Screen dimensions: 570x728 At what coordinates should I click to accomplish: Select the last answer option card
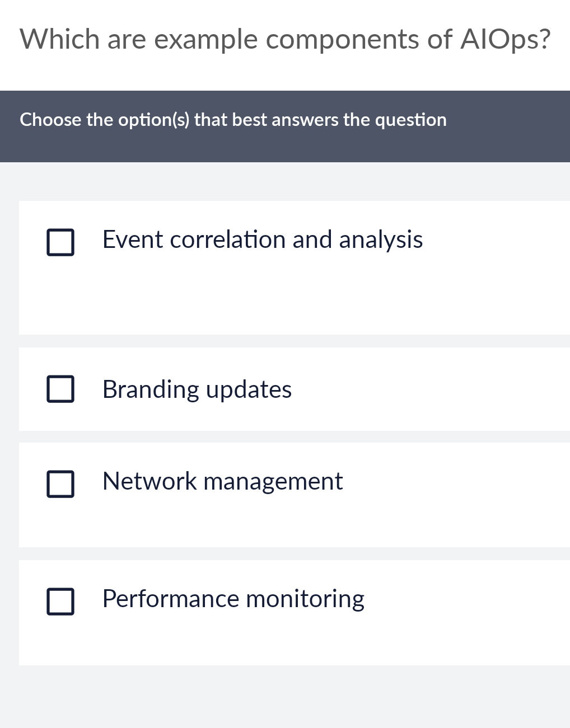(x=285, y=612)
